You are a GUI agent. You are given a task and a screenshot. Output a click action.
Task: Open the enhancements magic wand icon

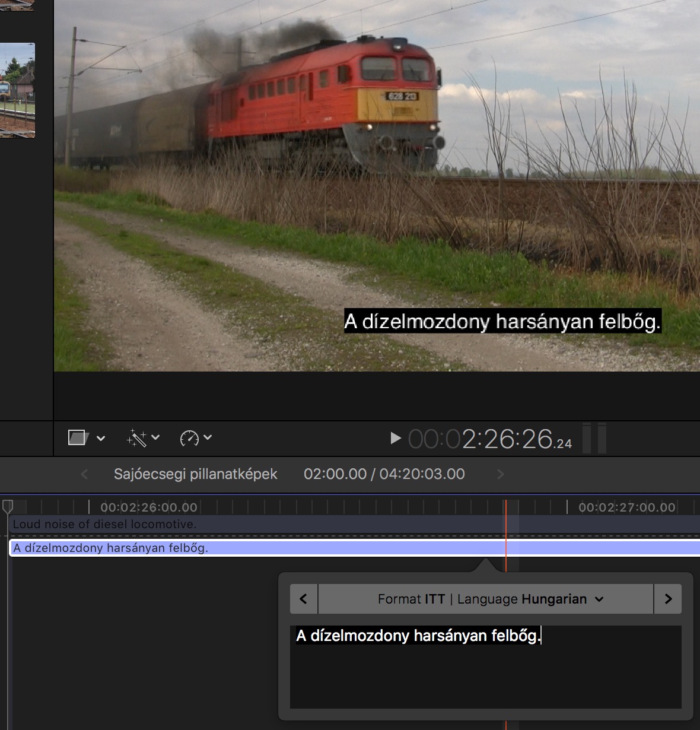pos(136,438)
